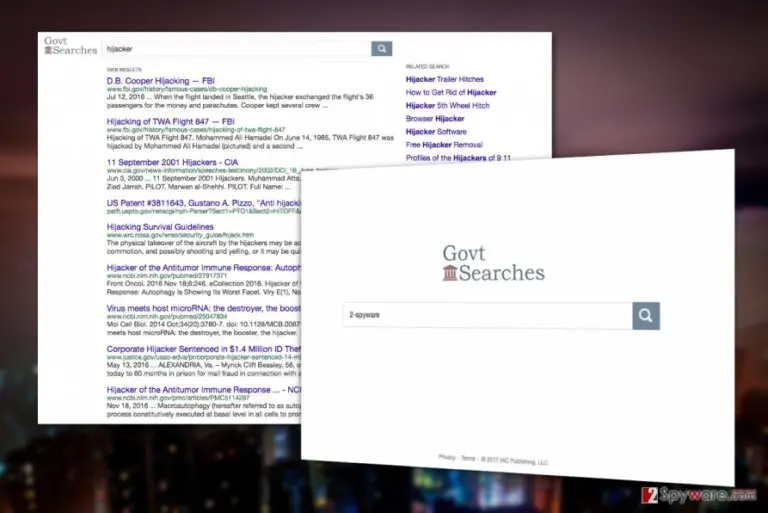Open 'Hijacker of the Antitumor Immune Response ... - NC' result
The height and width of the screenshot is (513, 768).
point(204,390)
